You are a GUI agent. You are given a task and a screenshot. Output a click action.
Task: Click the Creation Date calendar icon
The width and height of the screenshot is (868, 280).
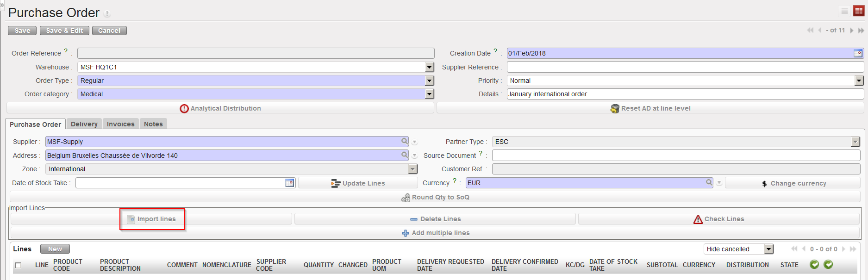click(x=858, y=53)
